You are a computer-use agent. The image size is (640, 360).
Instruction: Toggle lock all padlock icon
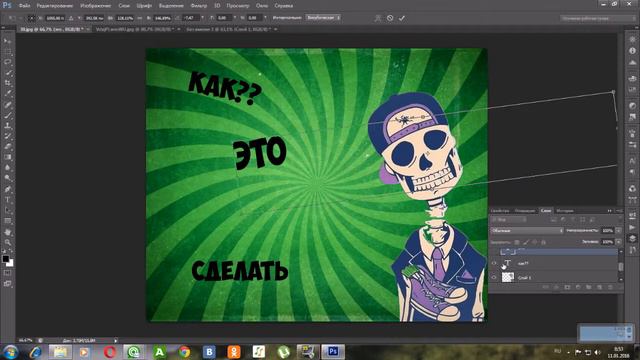(543, 242)
